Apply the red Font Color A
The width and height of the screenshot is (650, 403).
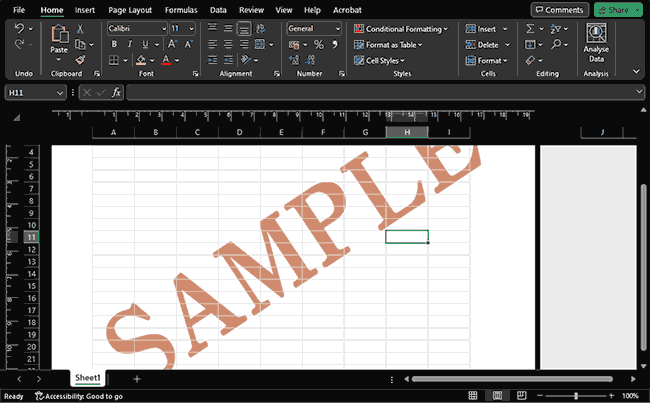[x=166, y=60]
